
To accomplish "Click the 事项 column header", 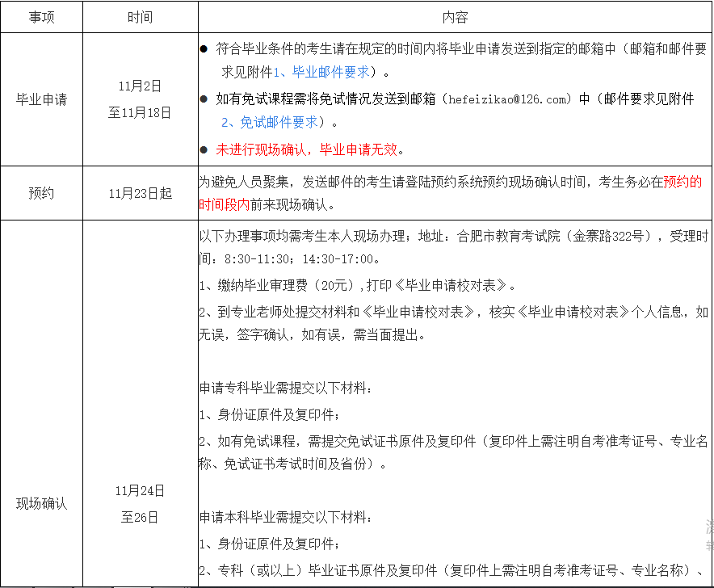I will (x=41, y=17).
